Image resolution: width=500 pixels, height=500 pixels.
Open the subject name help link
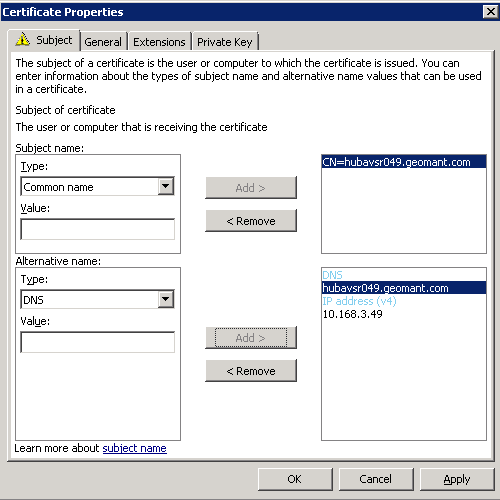(x=134, y=448)
